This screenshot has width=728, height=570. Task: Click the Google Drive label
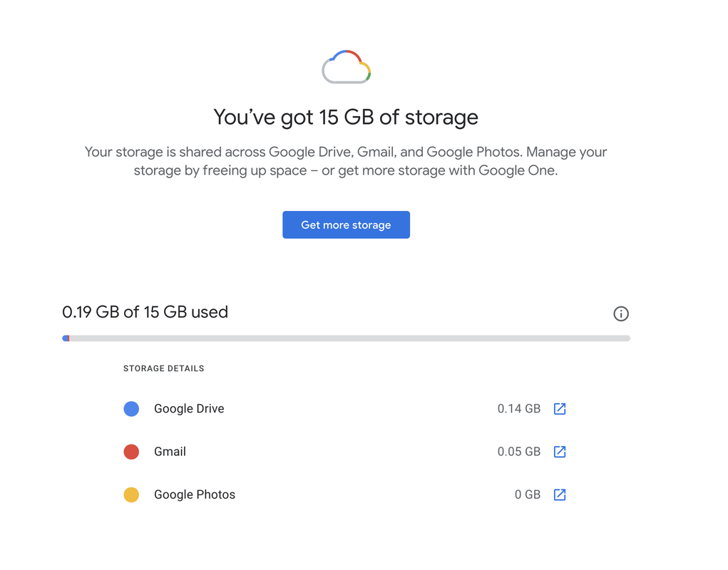[189, 408]
